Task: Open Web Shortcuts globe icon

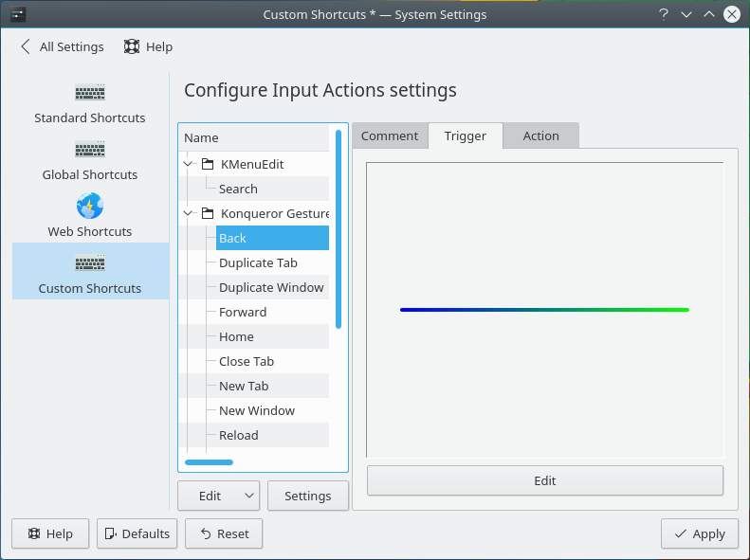Action: point(90,207)
